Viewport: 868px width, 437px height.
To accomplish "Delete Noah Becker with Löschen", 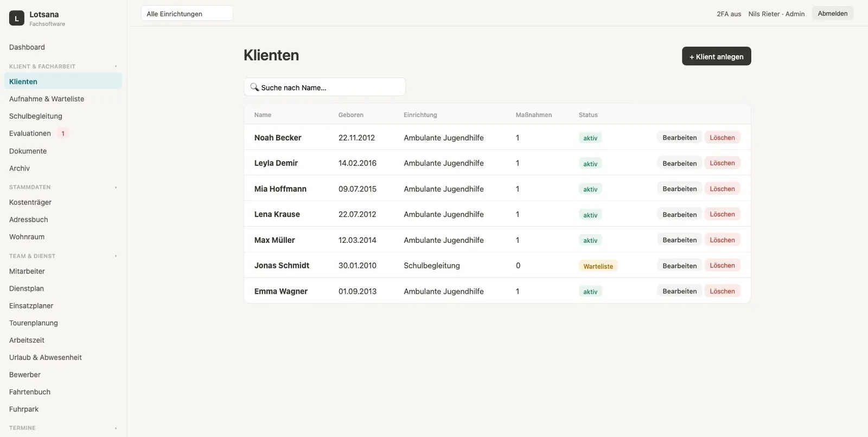I will pos(722,138).
